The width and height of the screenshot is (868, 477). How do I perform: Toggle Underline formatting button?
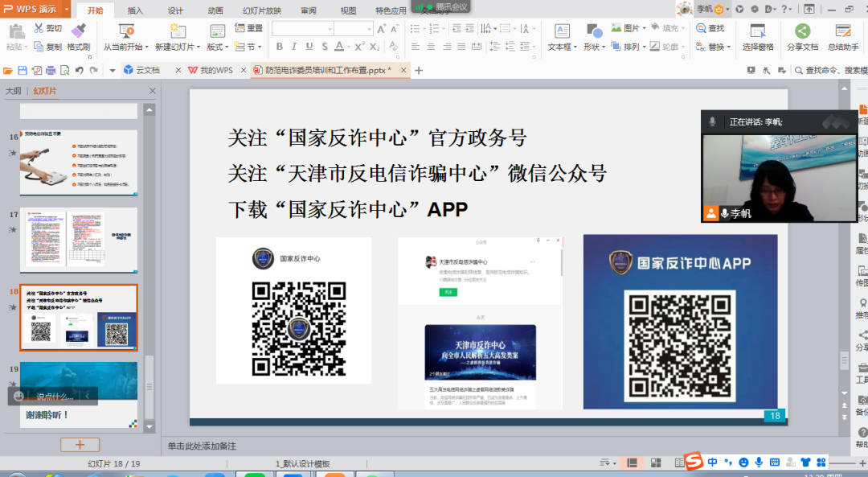pos(310,47)
